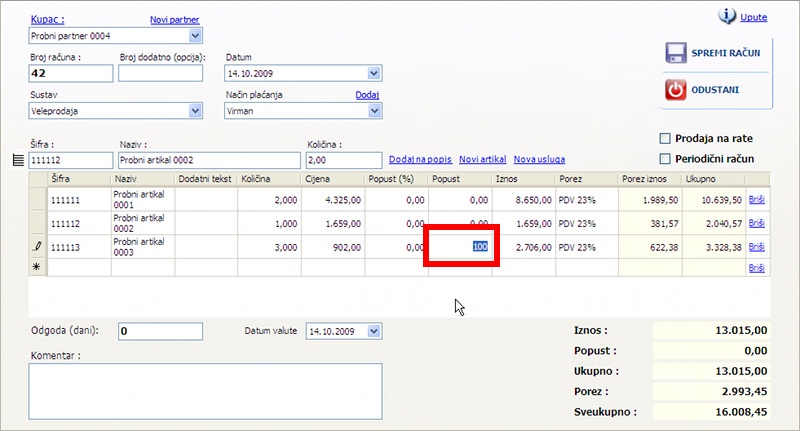Viewport: 800px width, 431px height.
Task: Open the Sustav Veleprodaja dropdown
Action: click(x=194, y=110)
